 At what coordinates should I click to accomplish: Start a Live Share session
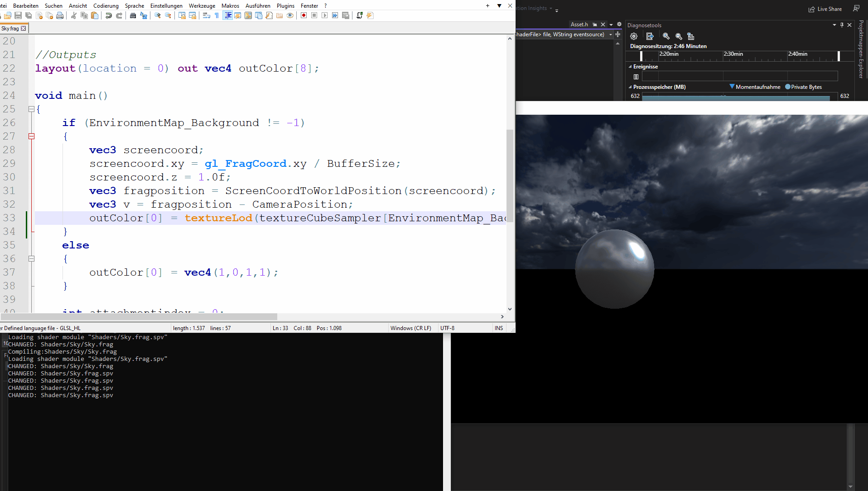825,9
